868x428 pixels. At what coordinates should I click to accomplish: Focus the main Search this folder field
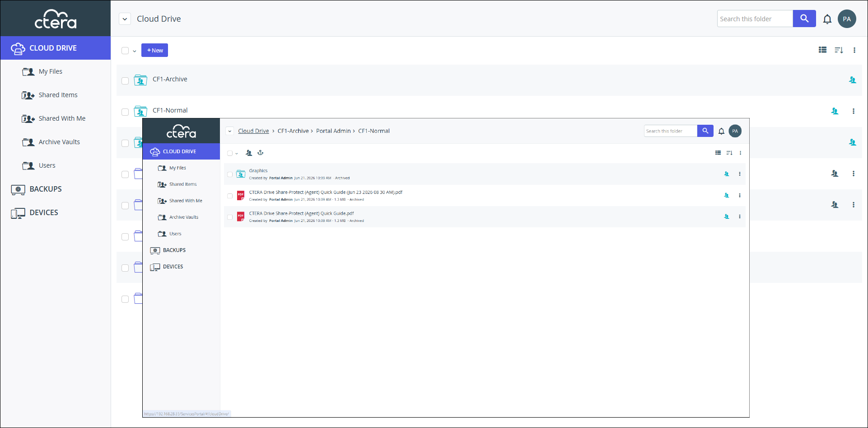coord(755,19)
